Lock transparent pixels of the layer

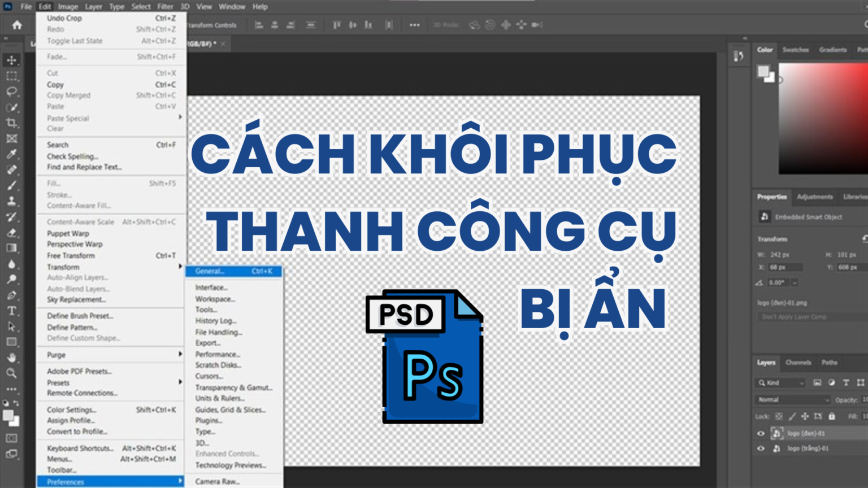click(778, 416)
